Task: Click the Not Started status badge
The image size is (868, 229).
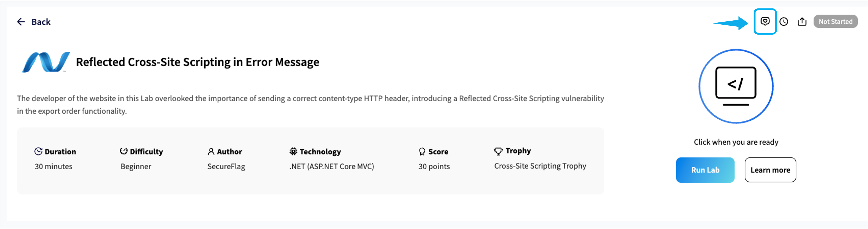Action: click(835, 22)
